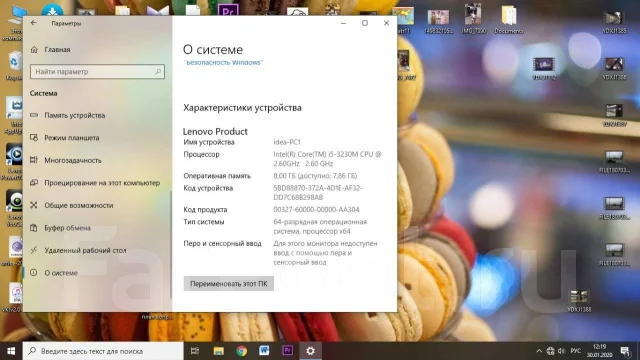640x360 pixels.
Task: Open the Безопасность Windows link
Action: (223, 62)
